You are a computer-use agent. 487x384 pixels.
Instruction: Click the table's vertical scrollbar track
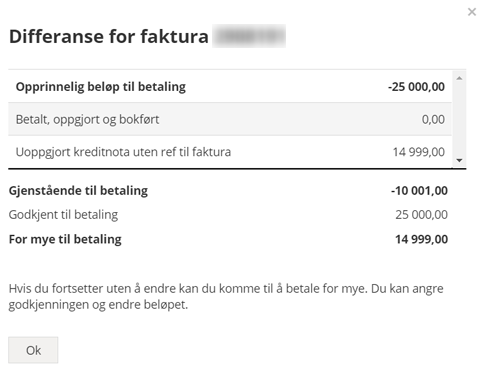click(x=459, y=119)
